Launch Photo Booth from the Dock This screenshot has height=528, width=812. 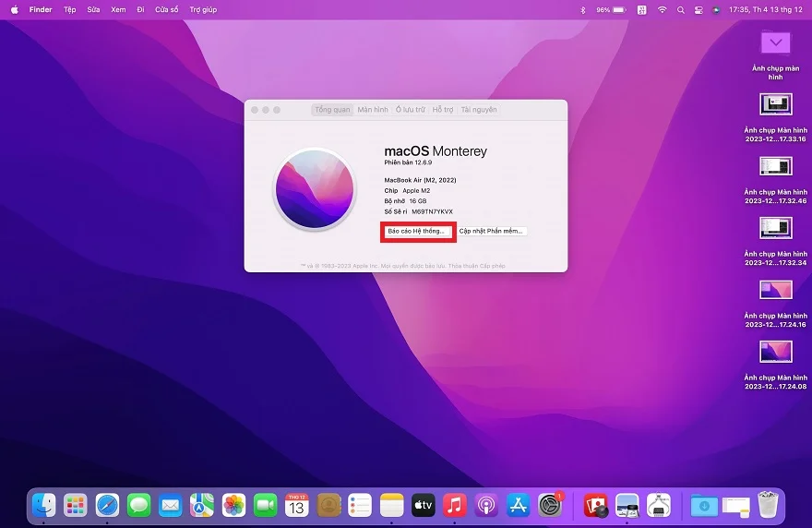[595, 505]
